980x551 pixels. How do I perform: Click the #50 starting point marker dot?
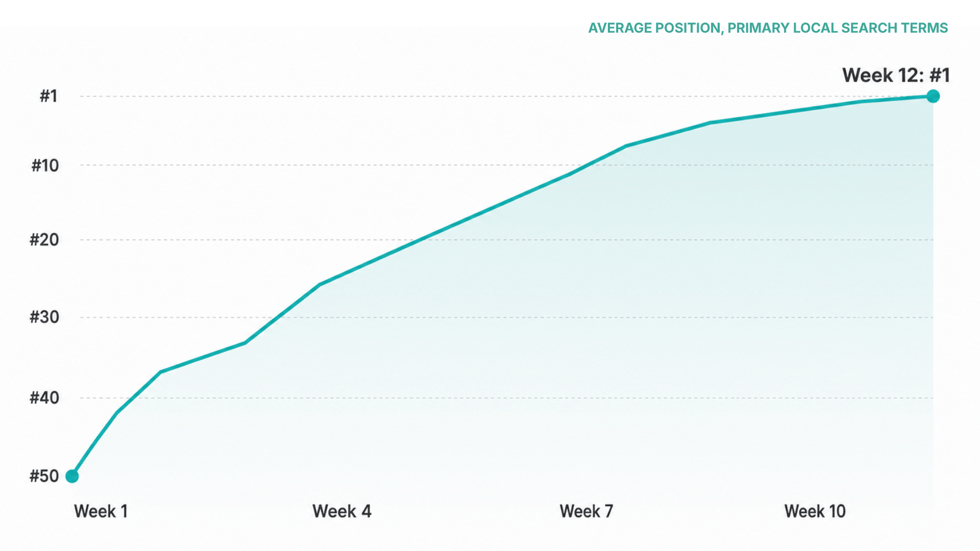pyautogui.click(x=72, y=476)
